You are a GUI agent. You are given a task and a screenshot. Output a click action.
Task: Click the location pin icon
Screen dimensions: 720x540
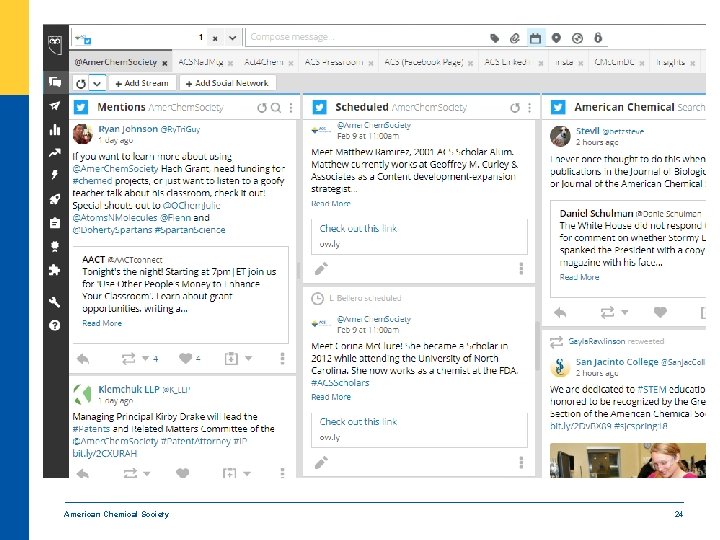click(x=556, y=38)
